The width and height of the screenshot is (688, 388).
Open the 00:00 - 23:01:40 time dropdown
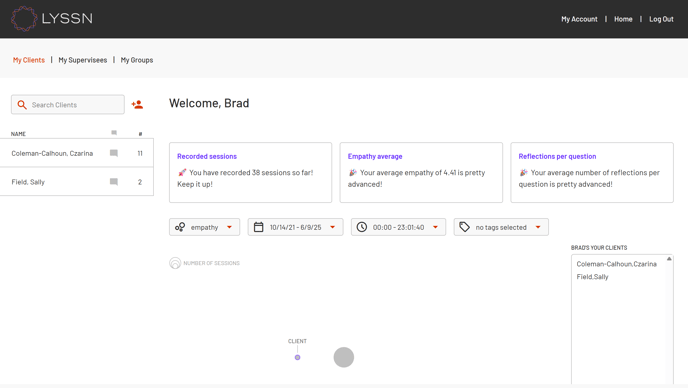[x=398, y=227]
